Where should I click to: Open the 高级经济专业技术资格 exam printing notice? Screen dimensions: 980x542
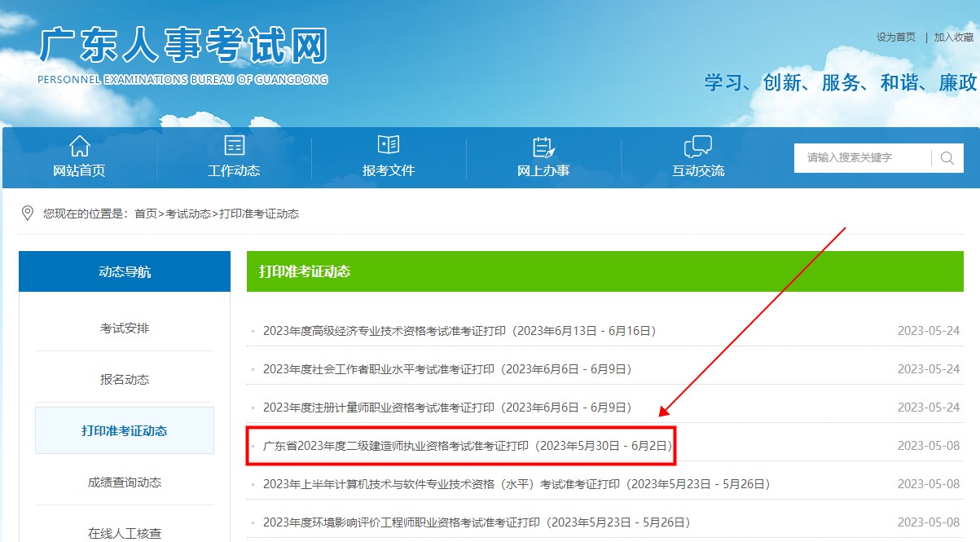point(460,330)
